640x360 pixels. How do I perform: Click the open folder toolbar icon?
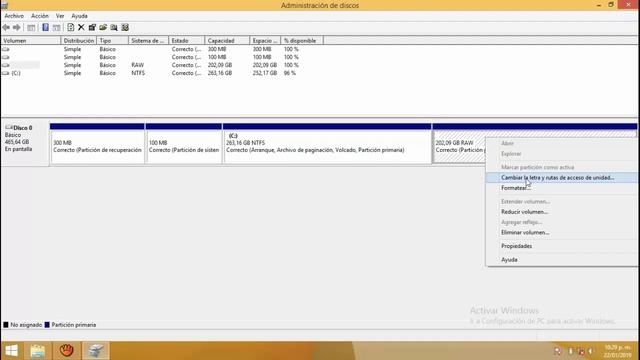click(x=103, y=27)
